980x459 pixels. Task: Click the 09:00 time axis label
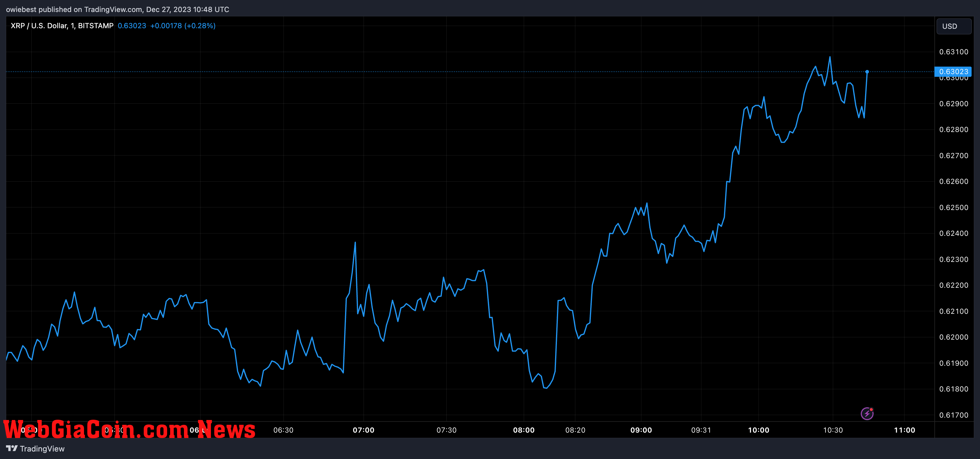pyautogui.click(x=641, y=430)
